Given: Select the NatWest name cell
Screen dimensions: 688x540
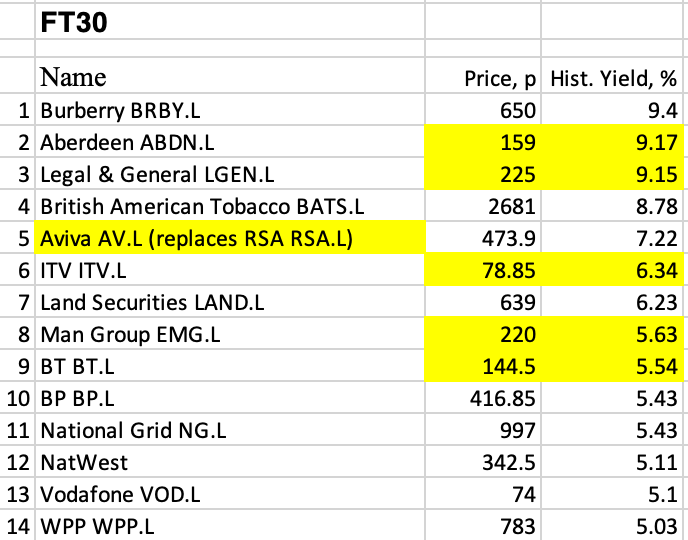Looking at the screenshot, I should [x=230, y=462].
